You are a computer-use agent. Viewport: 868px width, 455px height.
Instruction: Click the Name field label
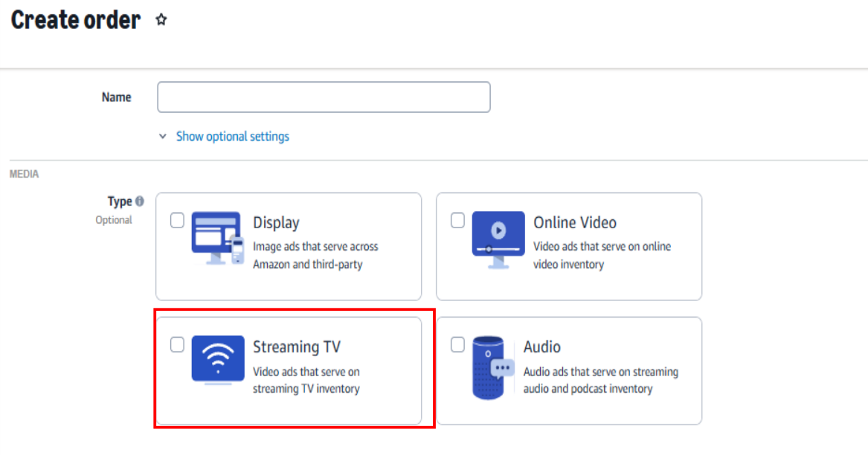tap(116, 97)
